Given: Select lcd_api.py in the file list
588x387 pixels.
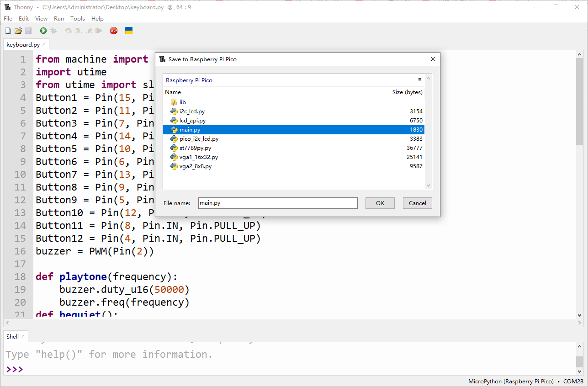Looking at the screenshot, I should click(x=294, y=120).
